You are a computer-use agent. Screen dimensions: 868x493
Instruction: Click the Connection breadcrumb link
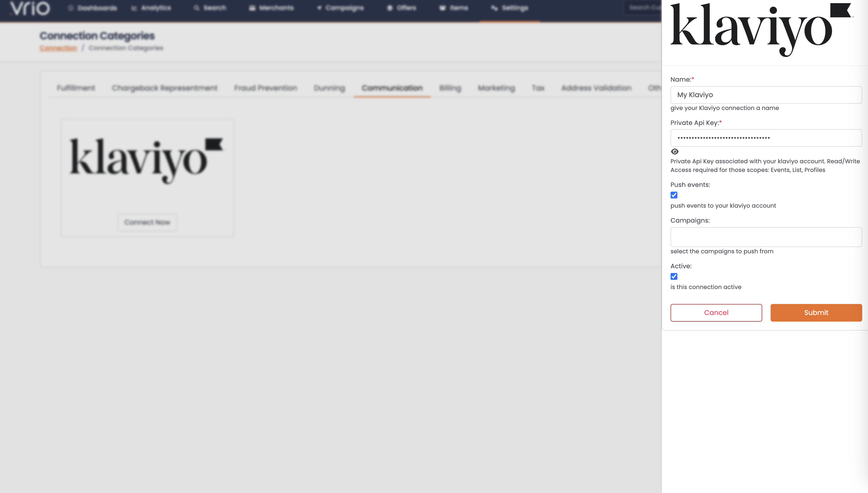[58, 48]
